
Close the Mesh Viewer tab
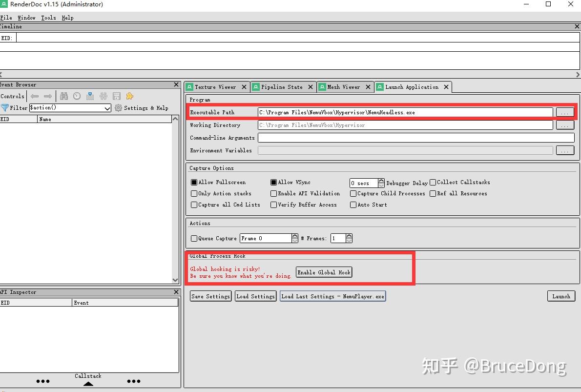pos(368,87)
